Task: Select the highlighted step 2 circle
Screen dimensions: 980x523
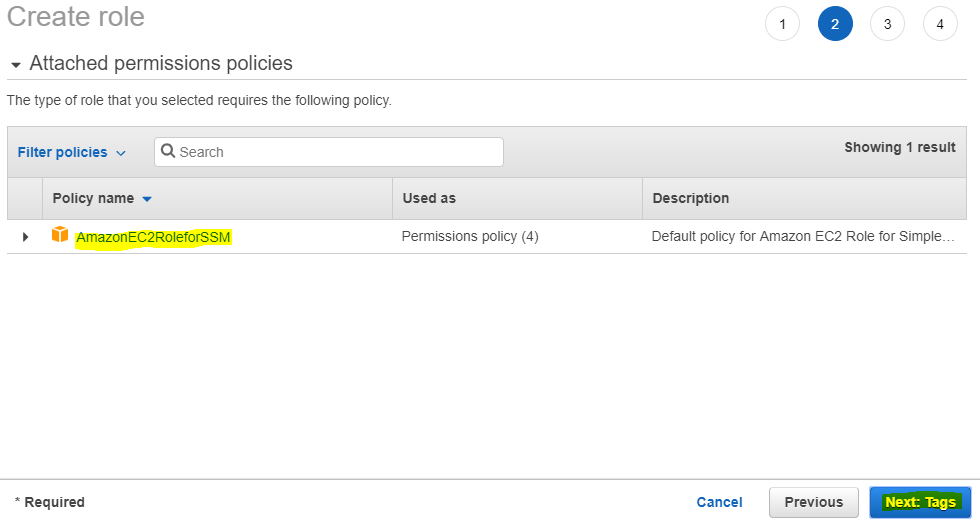Action: tap(835, 24)
